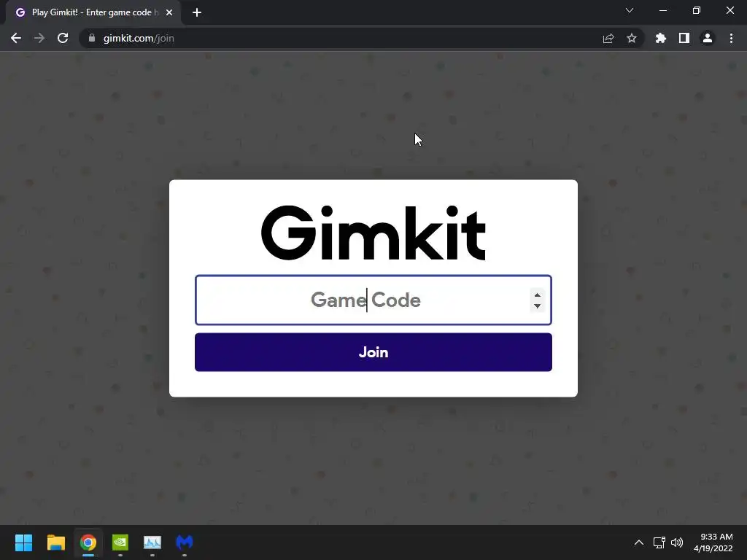View site security lock icon

point(92,38)
